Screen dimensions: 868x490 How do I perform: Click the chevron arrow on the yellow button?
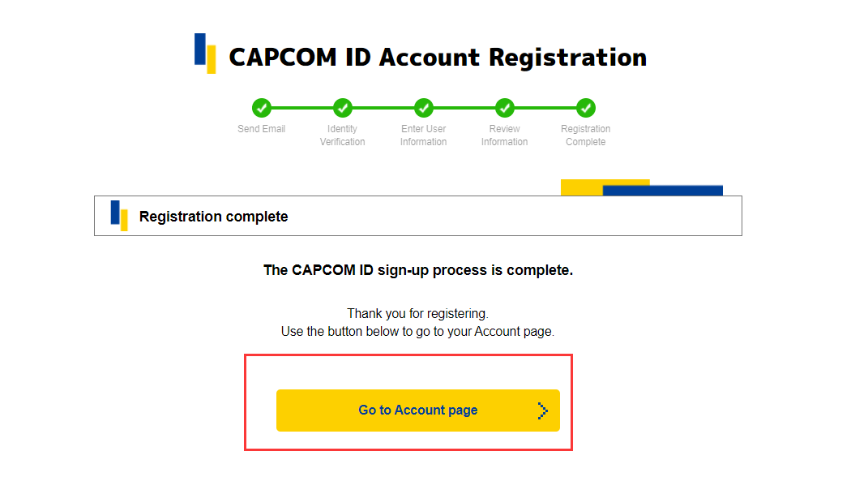coord(542,410)
